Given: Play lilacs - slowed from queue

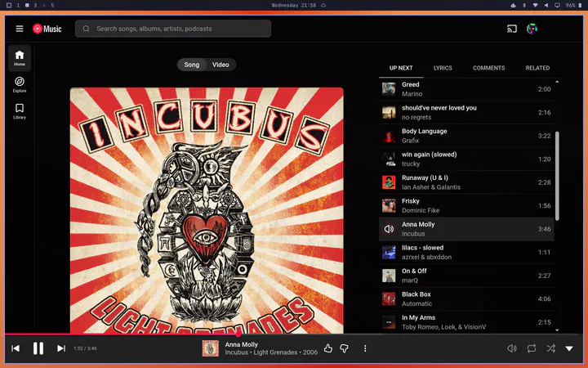Looking at the screenshot, I should tap(466, 253).
